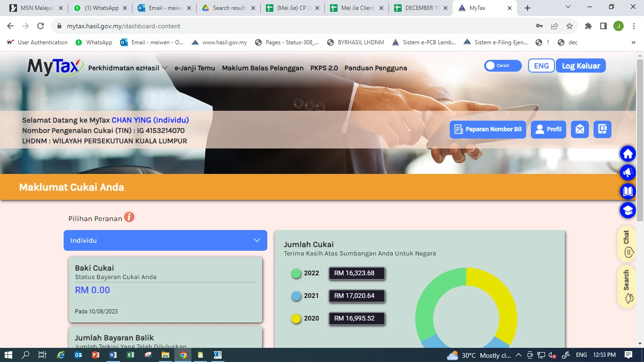Open the announcements megaphone side icon
This screenshot has height=362, width=644.
click(x=627, y=173)
